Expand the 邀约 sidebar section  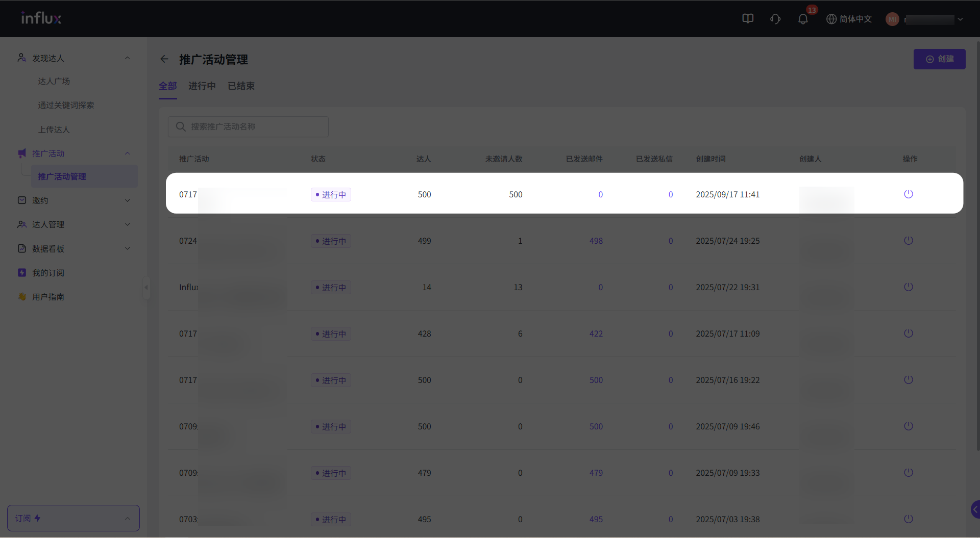pyautogui.click(x=74, y=200)
